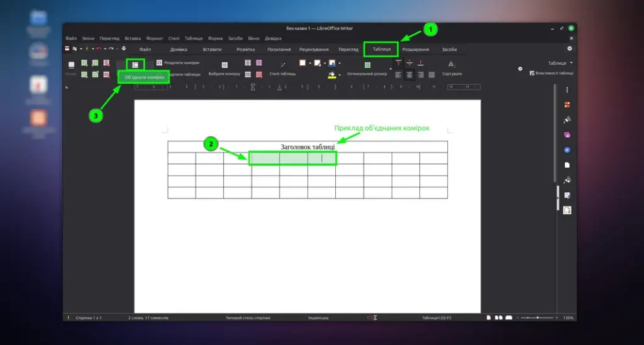644x345 pixels.
Task: Expand the Undo history dropdown arrow
Action: coord(105,49)
